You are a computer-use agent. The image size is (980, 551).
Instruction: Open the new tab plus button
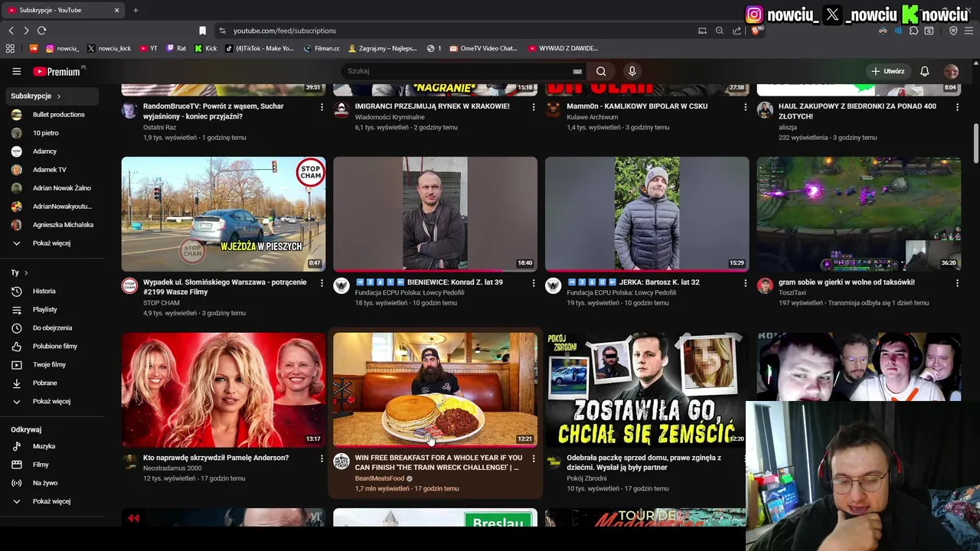pos(136,10)
